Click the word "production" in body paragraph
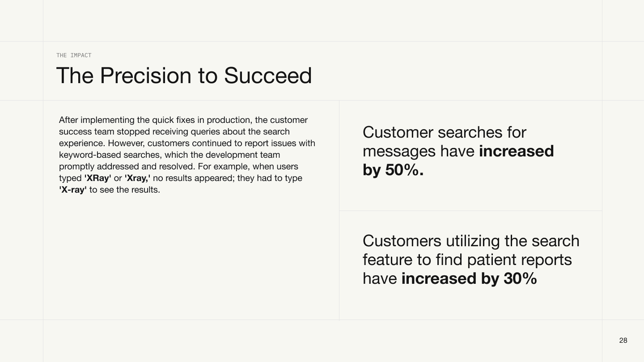 tap(228, 120)
